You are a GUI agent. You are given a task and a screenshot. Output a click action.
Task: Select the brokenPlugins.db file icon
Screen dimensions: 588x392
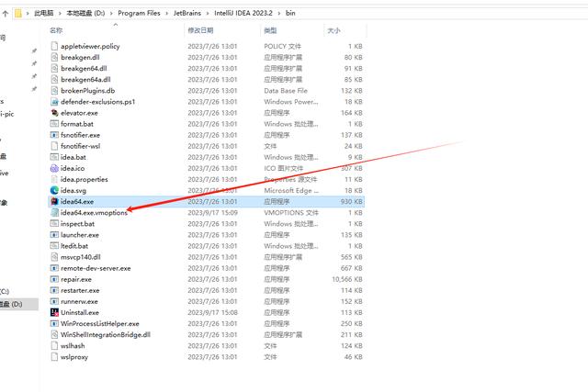[54, 91]
